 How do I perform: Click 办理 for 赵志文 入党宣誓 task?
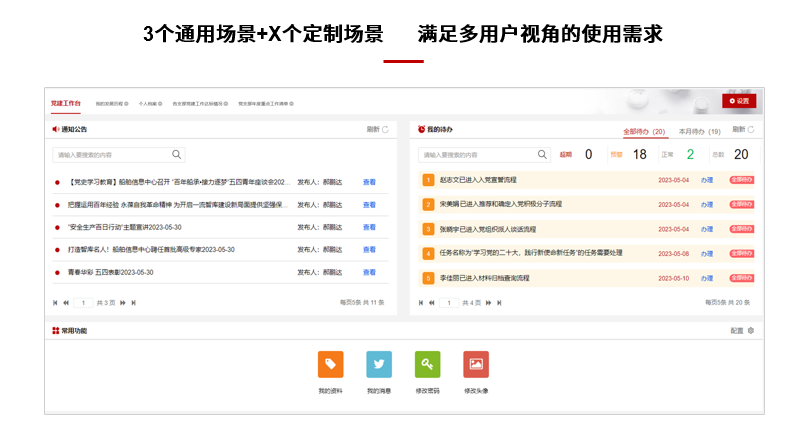(707, 180)
